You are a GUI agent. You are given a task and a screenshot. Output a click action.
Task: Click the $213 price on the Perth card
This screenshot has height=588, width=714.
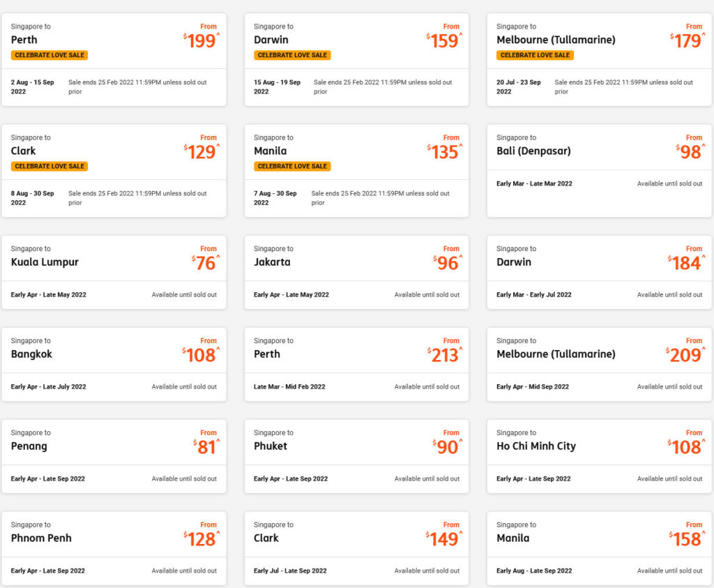pos(445,355)
